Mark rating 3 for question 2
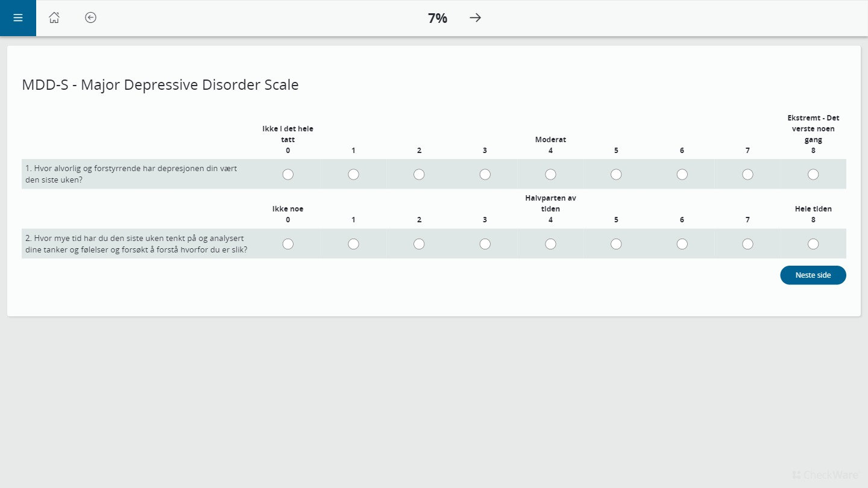The height and width of the screenshot is (488, 868). (x=485, y=243)
